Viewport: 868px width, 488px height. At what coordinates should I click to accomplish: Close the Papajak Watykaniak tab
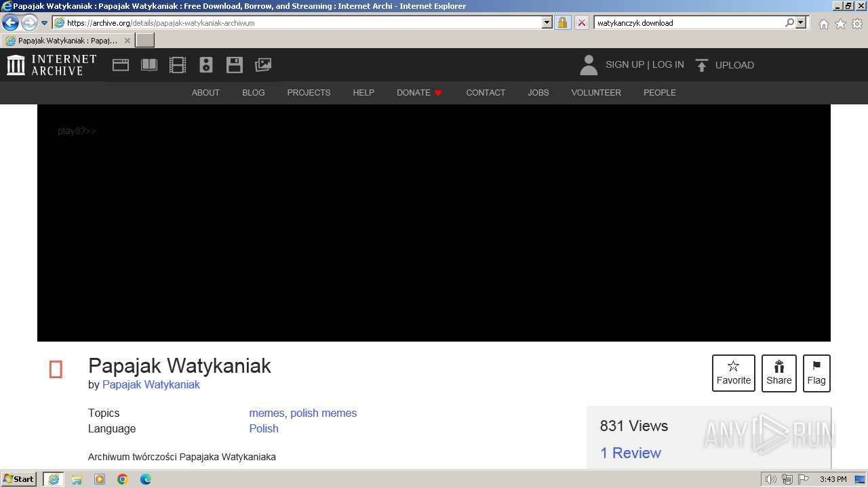click(x=127, y=41)
